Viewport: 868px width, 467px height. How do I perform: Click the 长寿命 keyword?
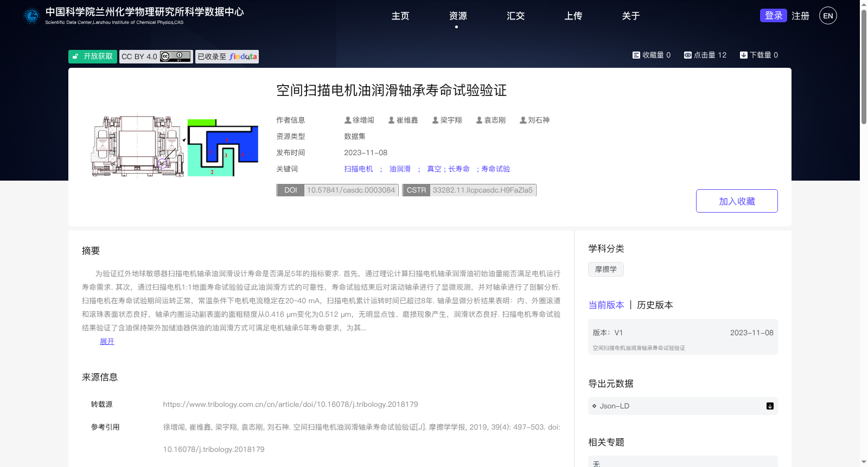coord(459,169)
